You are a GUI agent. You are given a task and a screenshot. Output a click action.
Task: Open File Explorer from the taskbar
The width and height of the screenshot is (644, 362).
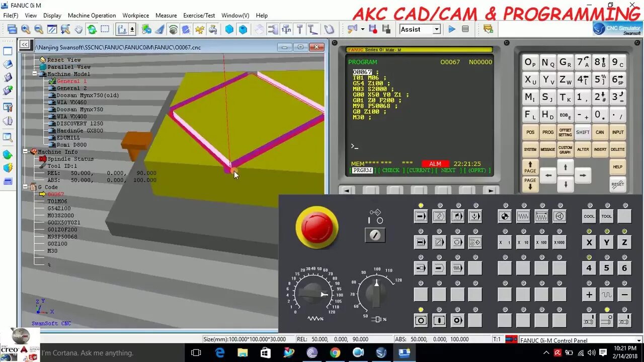tap(243, 353)
